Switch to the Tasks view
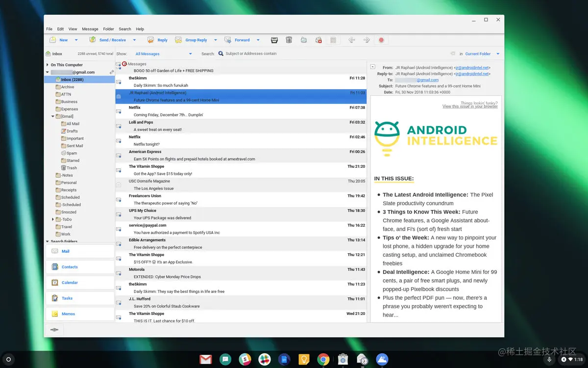The height and width of the screenshot is (368, 588). [x=80, y=298]
